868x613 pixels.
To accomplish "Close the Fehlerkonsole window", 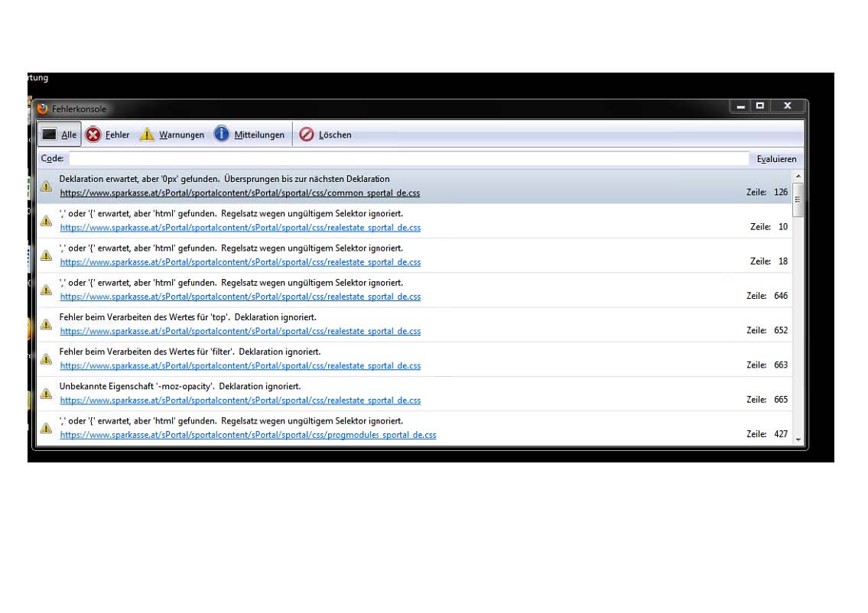I will click(x=787, y=106).
